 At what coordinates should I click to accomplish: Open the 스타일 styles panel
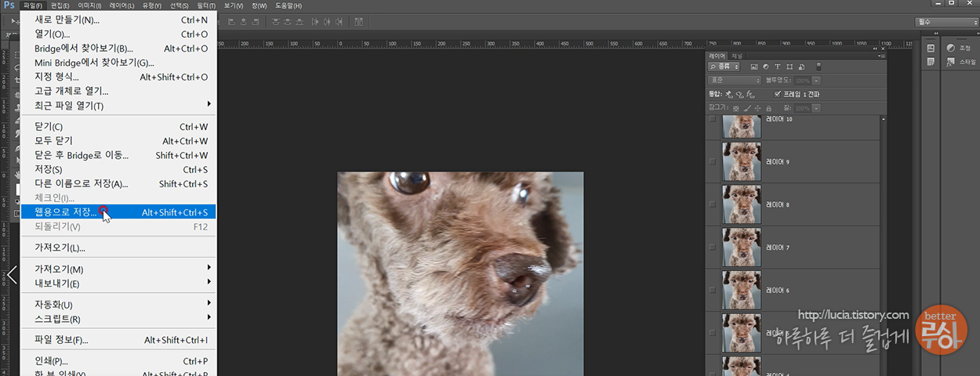pyautogui.click(x=960, y=62)
